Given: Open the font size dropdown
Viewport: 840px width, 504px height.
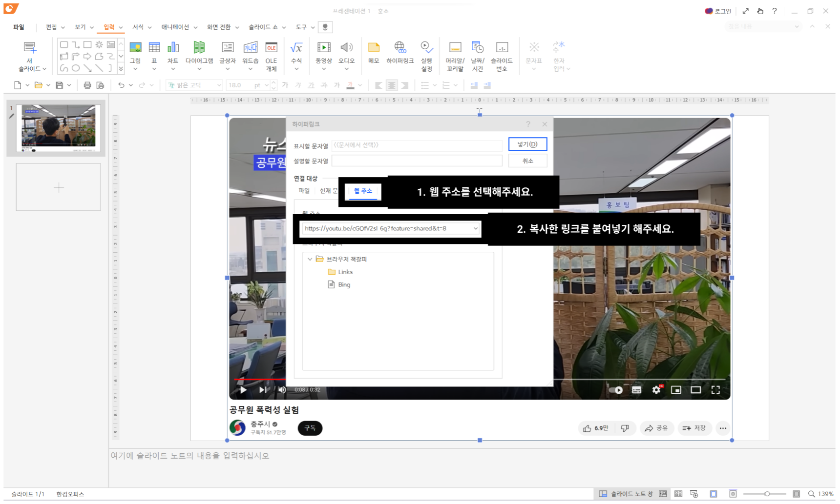Looking at the screenshot, I should [266, 85].
